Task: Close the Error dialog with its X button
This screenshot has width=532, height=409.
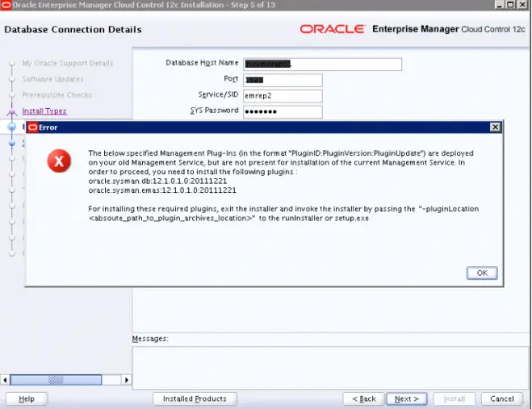Action: click(495, 127)
